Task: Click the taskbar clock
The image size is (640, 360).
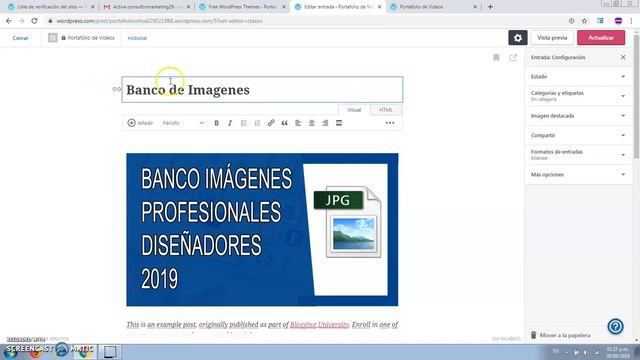Action: tap(617, 352)
